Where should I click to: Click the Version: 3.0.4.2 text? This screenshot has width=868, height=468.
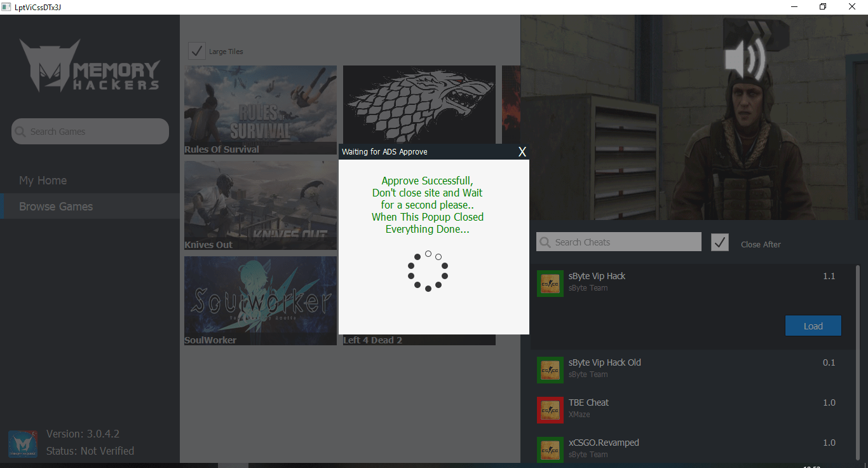tap(83, 434)
